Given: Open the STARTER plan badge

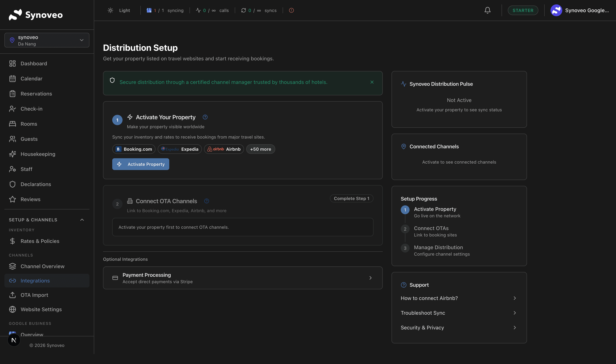Looking at the screenshot, I should coord(523,10).
